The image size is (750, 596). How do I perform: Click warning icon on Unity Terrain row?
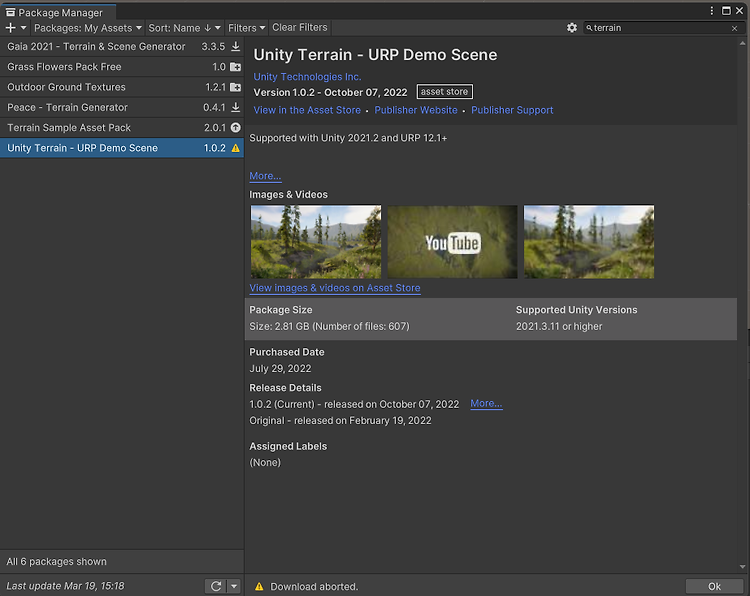pyautogui.click(x=235, y=148)
